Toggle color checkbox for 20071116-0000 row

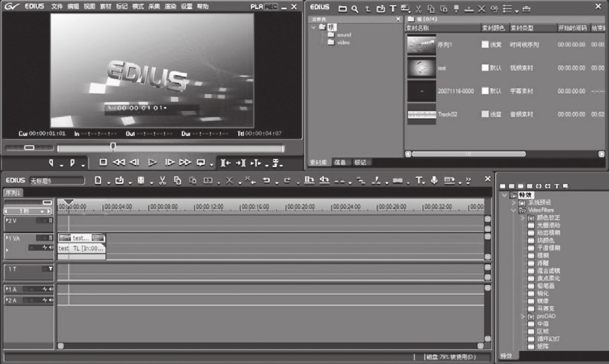point(485,91)
